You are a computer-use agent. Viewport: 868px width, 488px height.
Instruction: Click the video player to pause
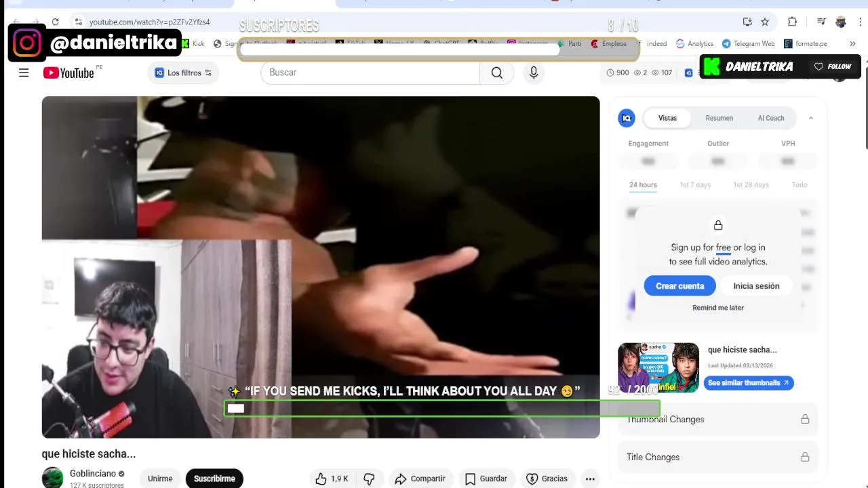pyautogui.click(x=321, y=267)
